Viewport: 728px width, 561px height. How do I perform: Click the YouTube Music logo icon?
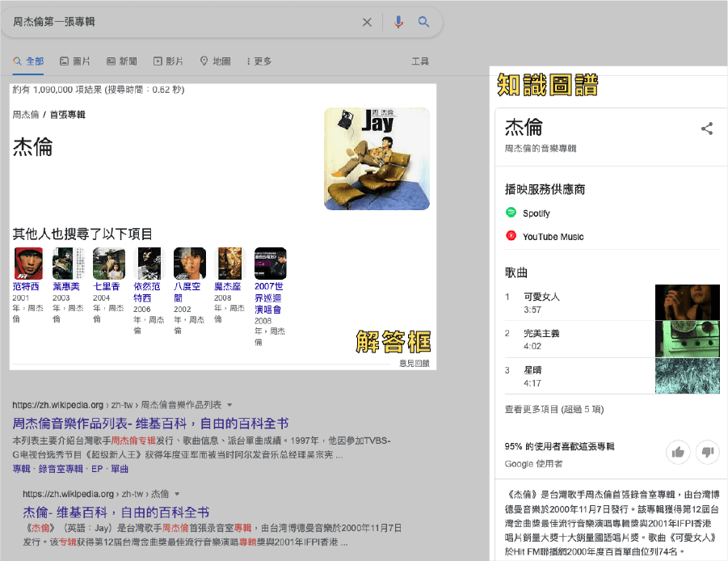click(511, 235)
